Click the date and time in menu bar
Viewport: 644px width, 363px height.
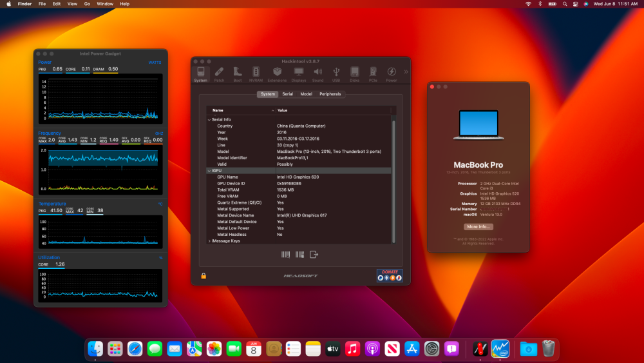[615, 4]
